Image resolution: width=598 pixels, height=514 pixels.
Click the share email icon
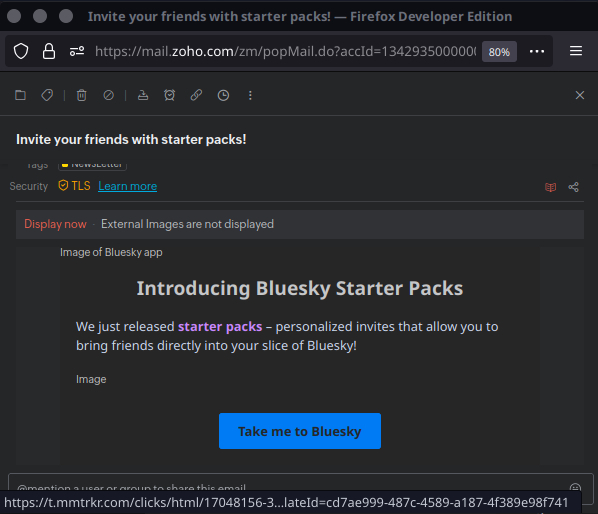(574, 187)
